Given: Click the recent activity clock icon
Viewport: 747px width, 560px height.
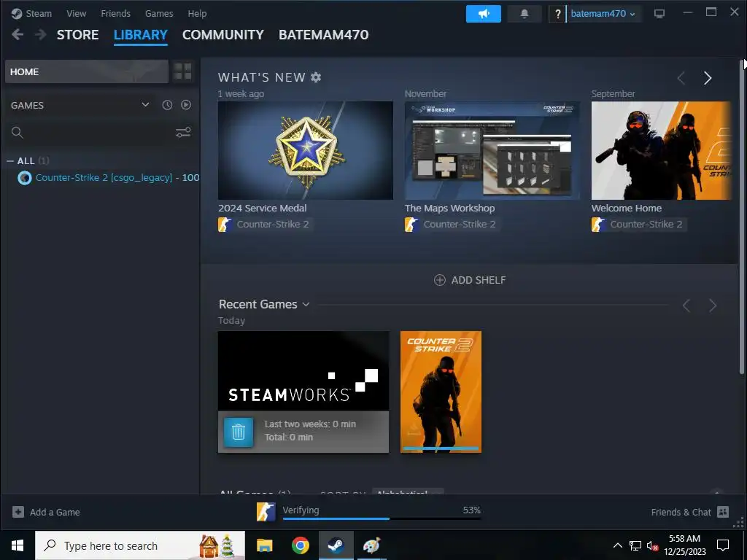Looking at the screenshot, I should click(167, 105).
